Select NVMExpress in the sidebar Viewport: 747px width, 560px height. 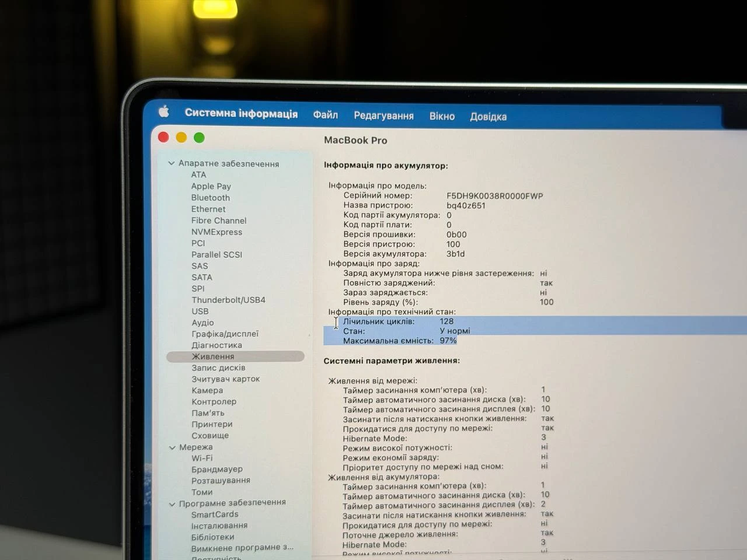(217, 232)
